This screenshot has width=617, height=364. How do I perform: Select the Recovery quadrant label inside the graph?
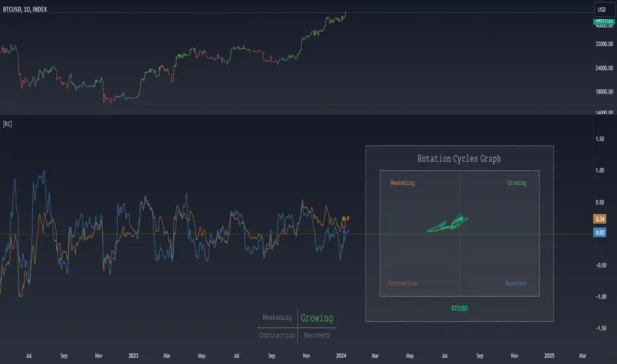coord(516,283)
